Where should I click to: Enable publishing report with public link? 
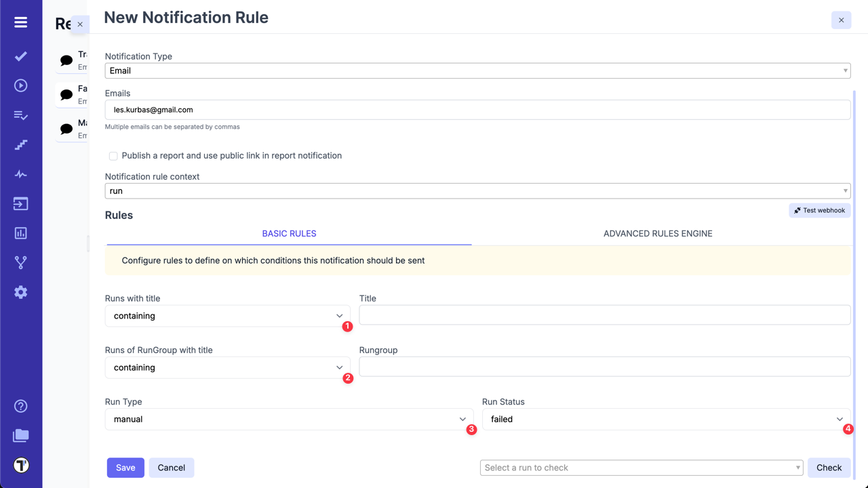113,156
